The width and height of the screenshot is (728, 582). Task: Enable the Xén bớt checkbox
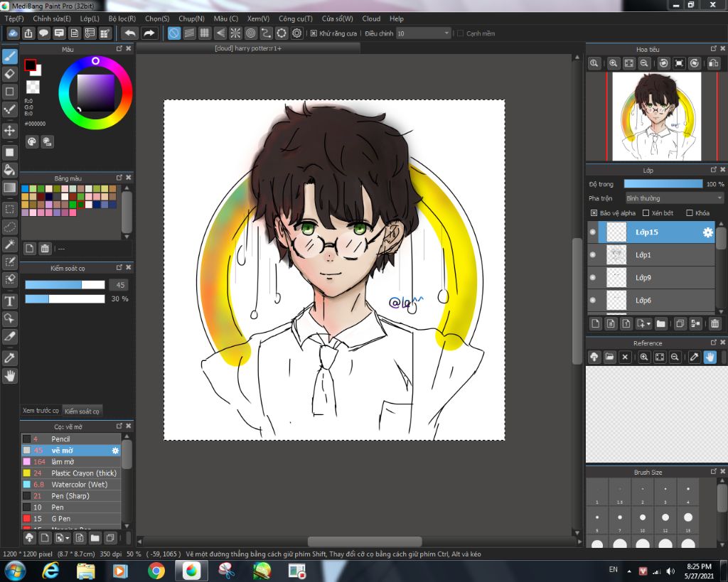coord(646,213)
